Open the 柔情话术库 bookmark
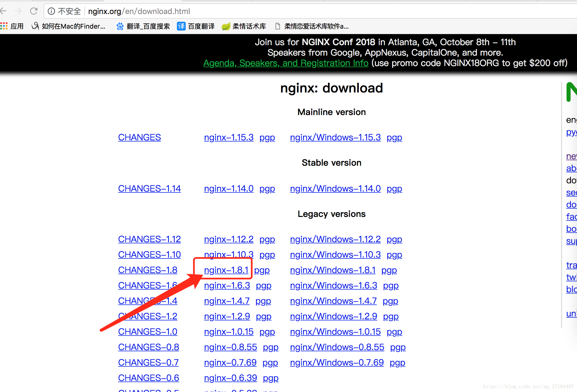 244,26
